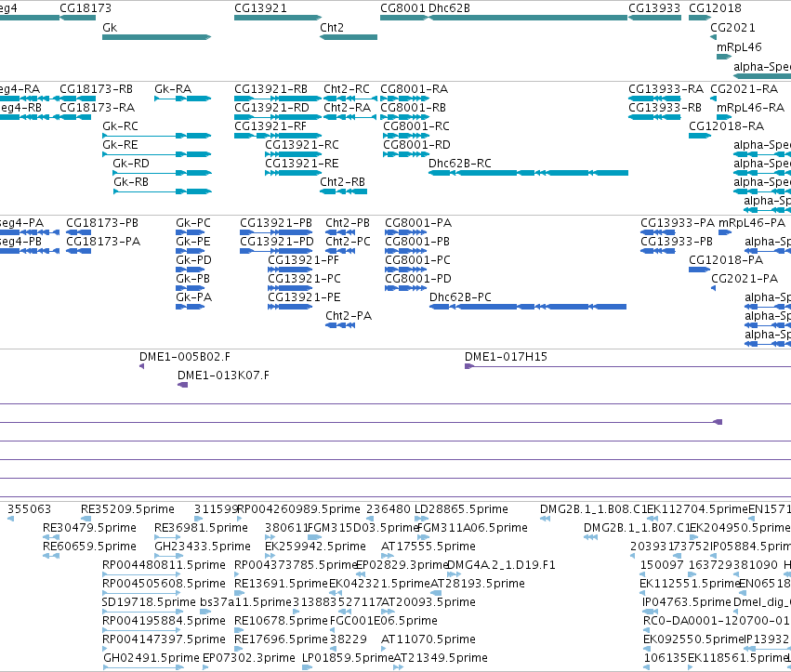Select transcript CG13921-RB
The width and height of the screenshot is (791, 672).
[270, 89]
